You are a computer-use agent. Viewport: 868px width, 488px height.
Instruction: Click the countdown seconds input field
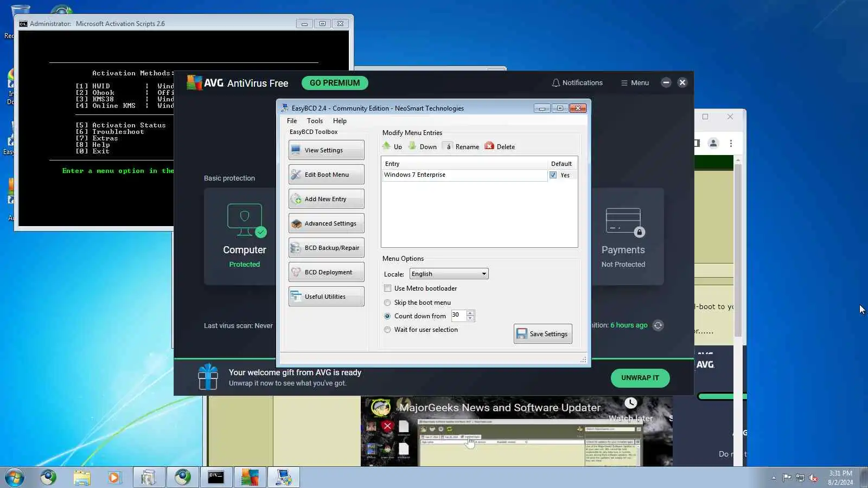pyautogui.click(x=458, y=315)
